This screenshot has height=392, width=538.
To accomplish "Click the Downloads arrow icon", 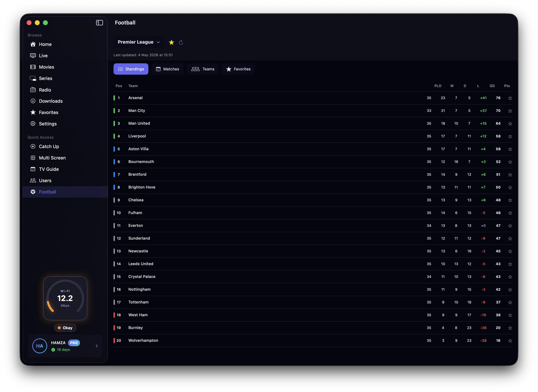I will tap(33, 101).
